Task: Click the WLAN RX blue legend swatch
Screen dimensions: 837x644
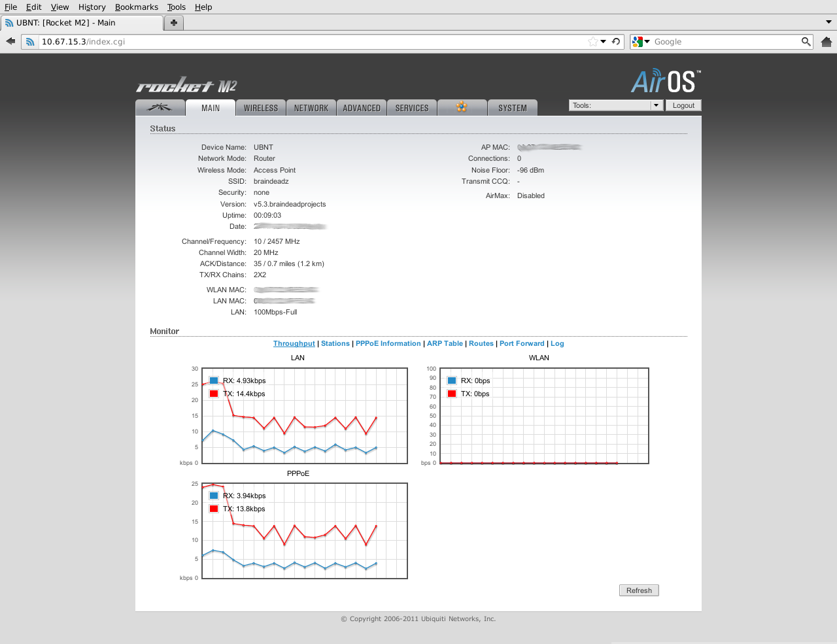Action: [452, 381]
